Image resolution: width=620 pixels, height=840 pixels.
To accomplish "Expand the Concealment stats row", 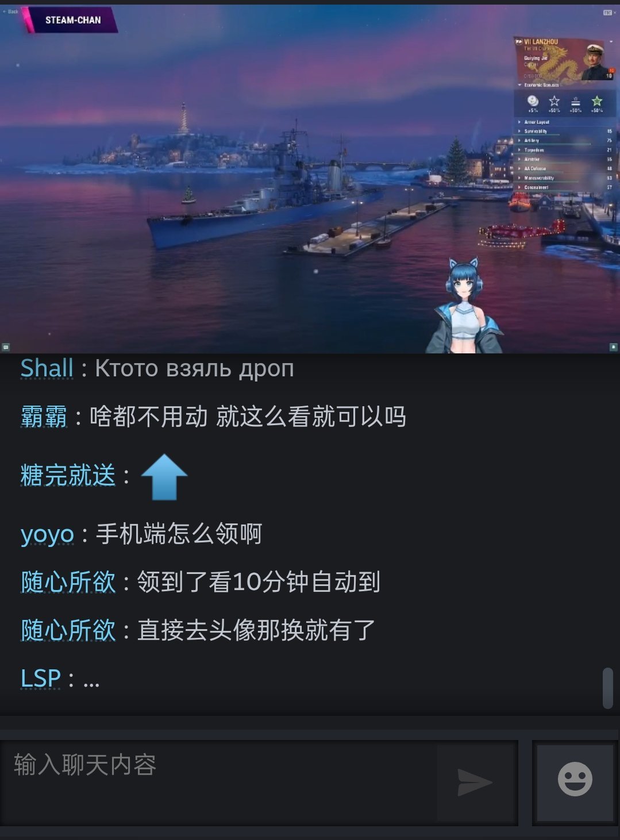I will point(564,187).
